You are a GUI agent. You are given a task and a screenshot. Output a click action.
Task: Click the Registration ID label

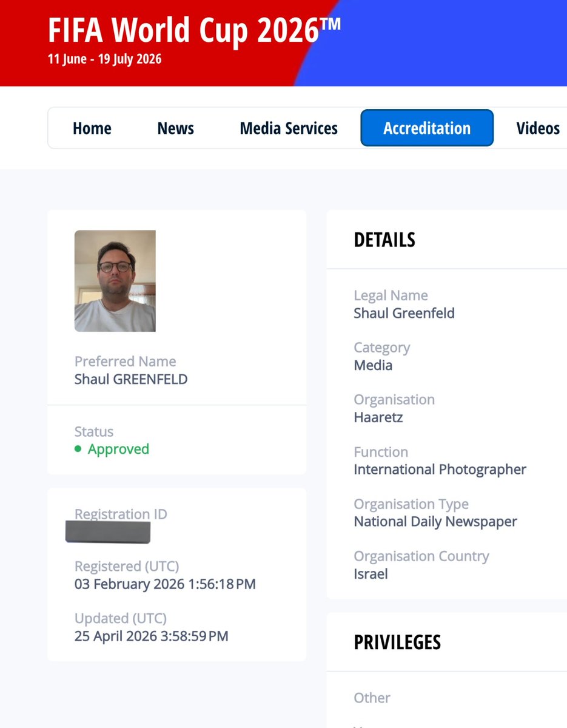click(121, 514)
